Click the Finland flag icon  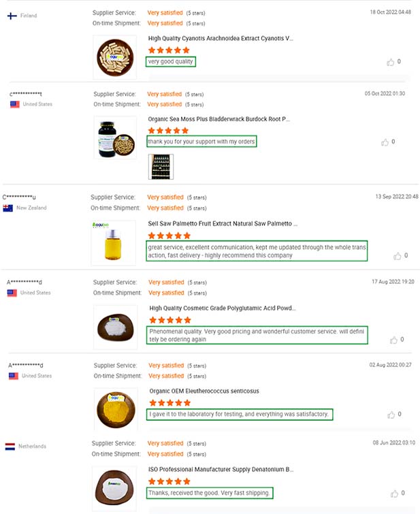click(x=12, y=15)
